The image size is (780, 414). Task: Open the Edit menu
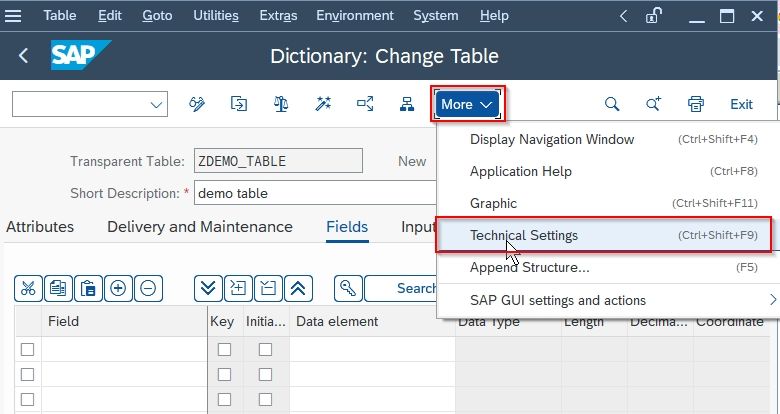tap(109, 16)
